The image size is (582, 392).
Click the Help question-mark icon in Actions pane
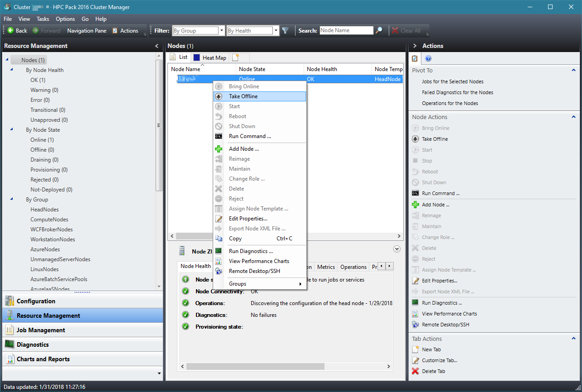pyautogui.click(x=428, y=58)
